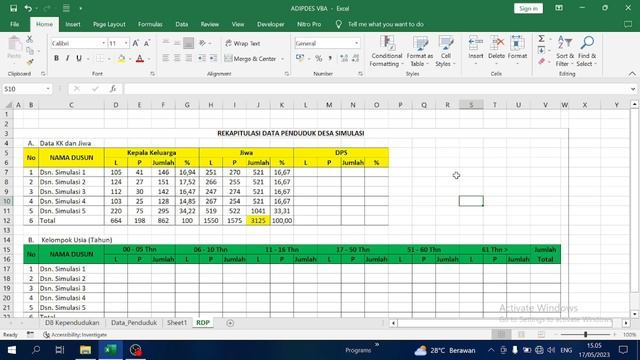640x360 pixels.
Task: Open Windows Start menu
Action: 11,350
